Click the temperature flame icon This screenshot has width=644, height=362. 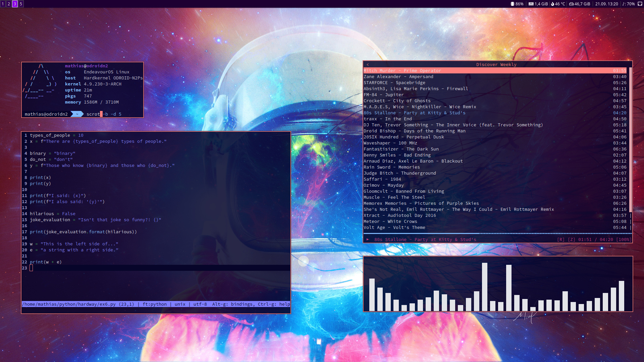pyautogui.click(x=552, y=4)
